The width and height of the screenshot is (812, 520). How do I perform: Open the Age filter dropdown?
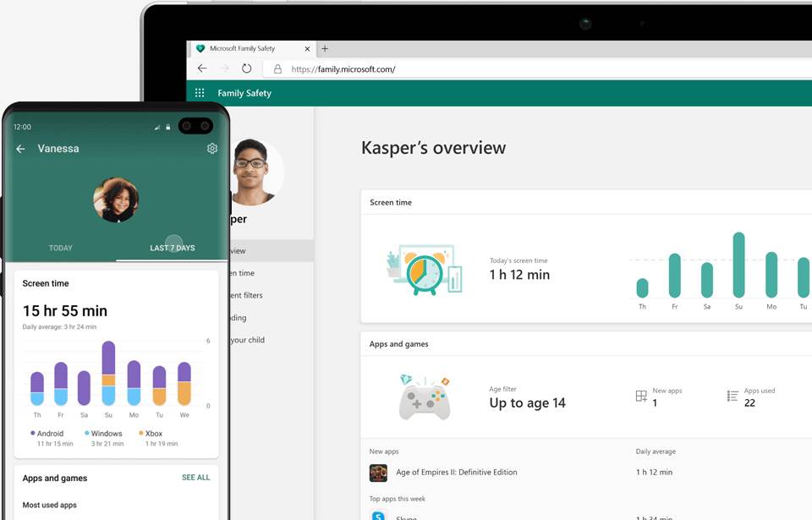tap(526, 402)
